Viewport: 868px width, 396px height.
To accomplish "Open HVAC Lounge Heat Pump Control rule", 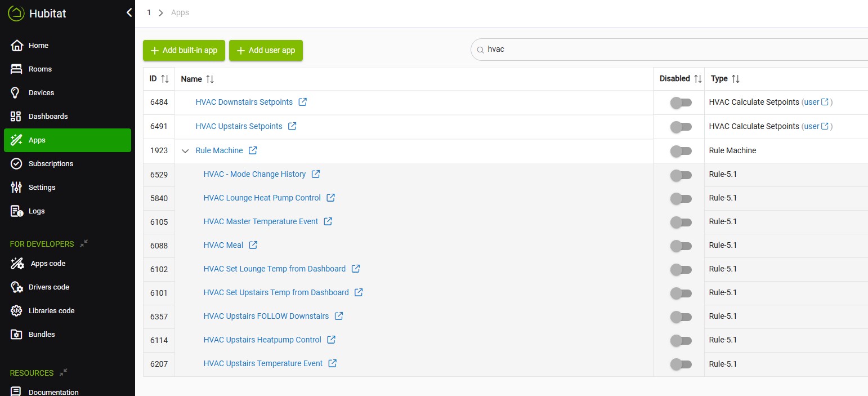I will (x=262, y=198).
